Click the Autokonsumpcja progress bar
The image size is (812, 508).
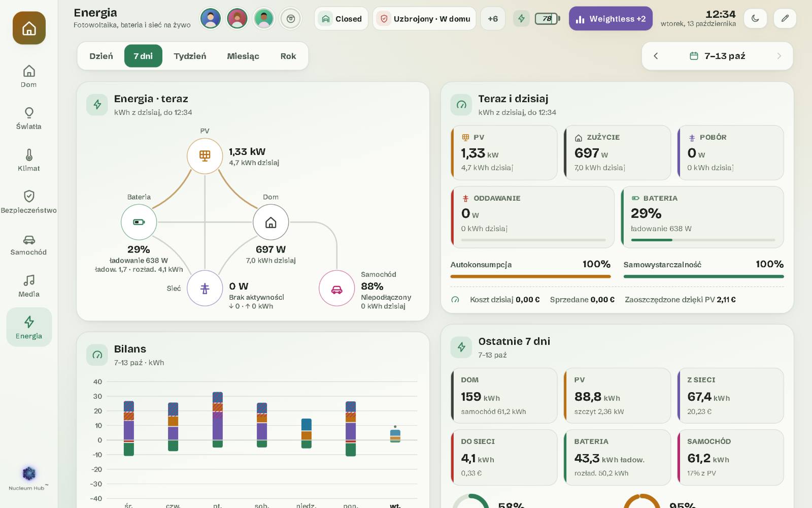[530, 276]
